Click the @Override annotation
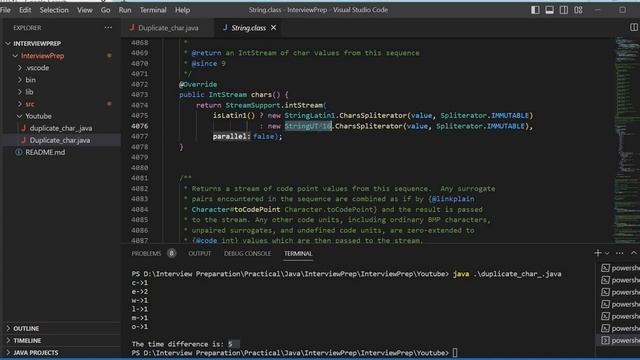Screen dimensions: 640x360 [x=198, y=84]
